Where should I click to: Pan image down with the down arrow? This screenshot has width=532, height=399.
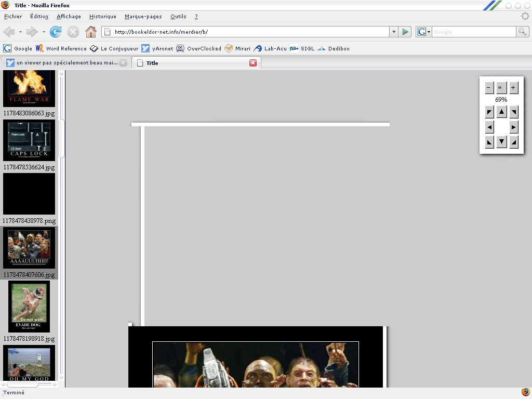(x=501, y=142)
